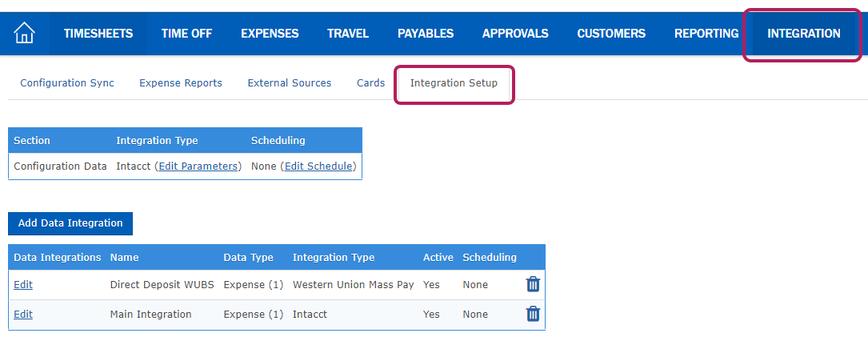Switch to the Configuration Sync tab
868x349 pixels.
67,83
